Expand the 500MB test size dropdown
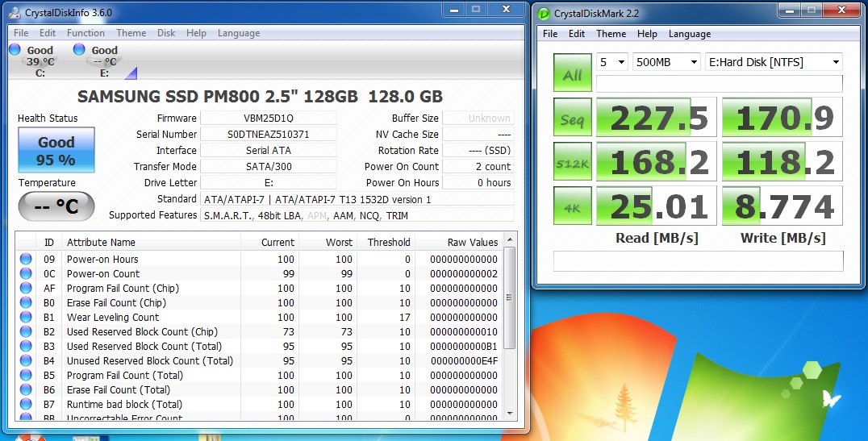 pos(666,62)
